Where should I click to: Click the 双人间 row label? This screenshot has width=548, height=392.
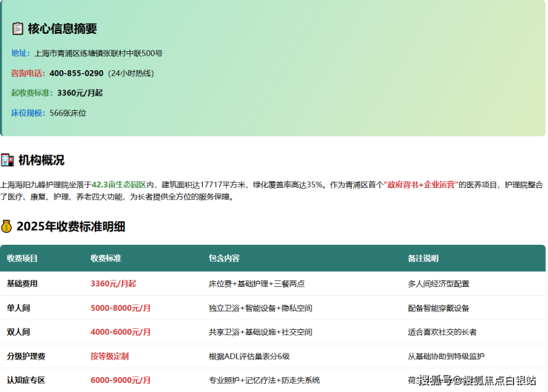[x=19, y=332]
